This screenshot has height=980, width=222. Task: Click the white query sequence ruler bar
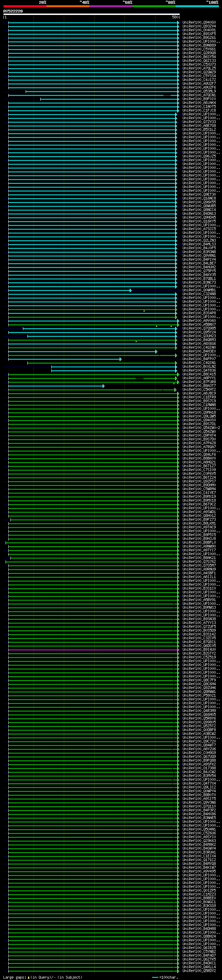pyautogui.click(x=92, y=15)
